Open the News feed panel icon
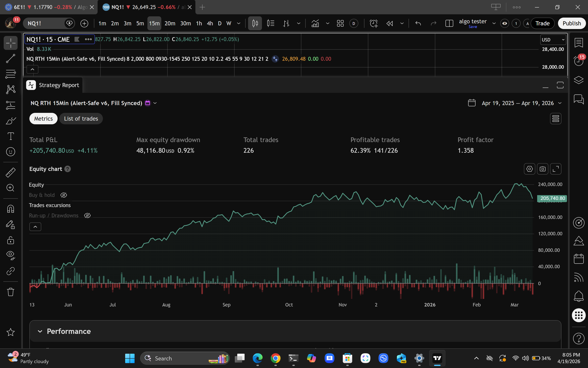The width and height of the screenshot is (588, 368). (579, 277)
